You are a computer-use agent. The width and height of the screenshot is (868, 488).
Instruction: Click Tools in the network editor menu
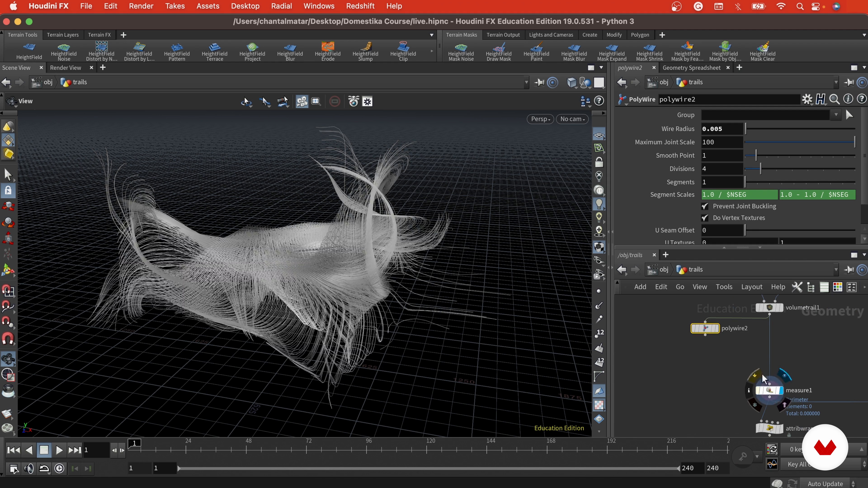(724, 287)
